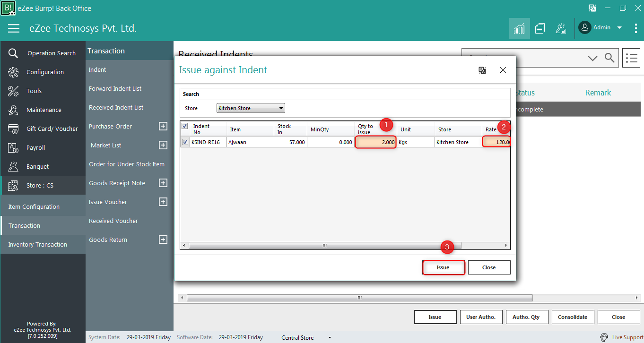Viewport: 644px width, 343px height.
Task: Click the dialog grid horizontal scrollbar
Action: coord(324,246)
